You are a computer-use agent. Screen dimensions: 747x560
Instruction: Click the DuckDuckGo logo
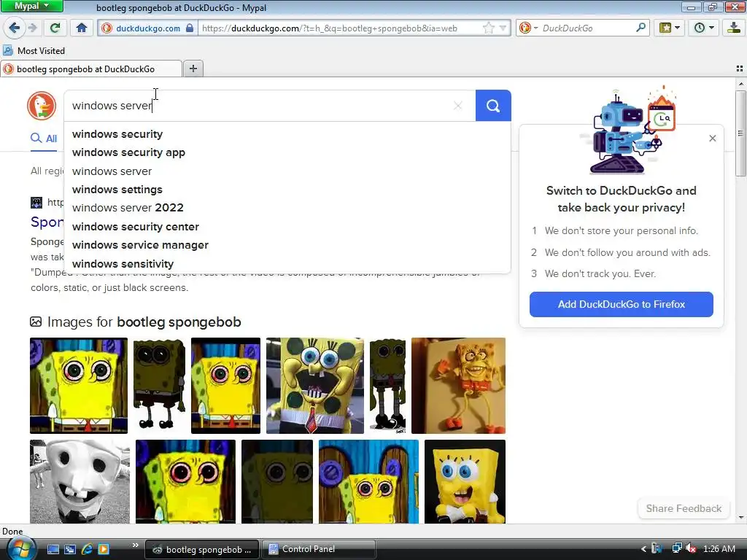pos(42,106)
